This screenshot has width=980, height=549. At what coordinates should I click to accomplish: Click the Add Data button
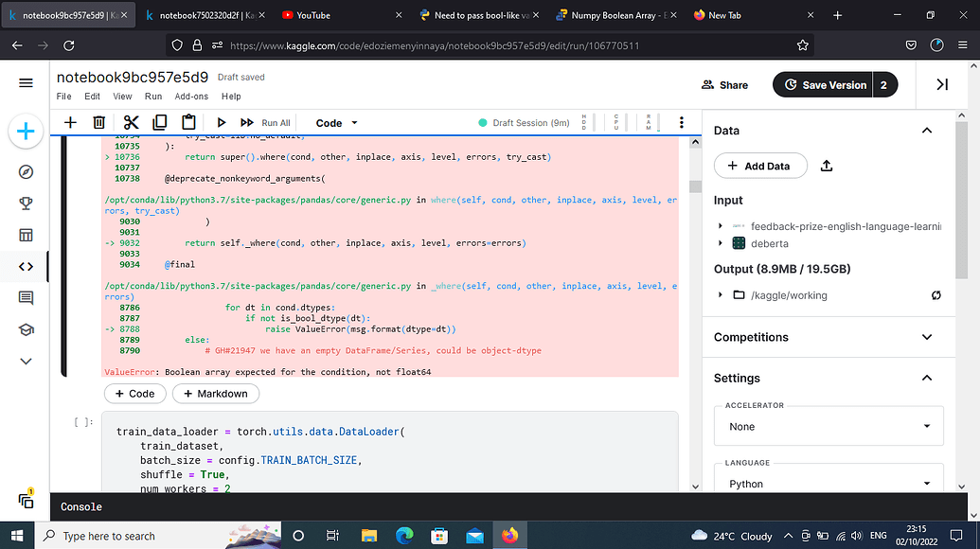click(759, 166)
